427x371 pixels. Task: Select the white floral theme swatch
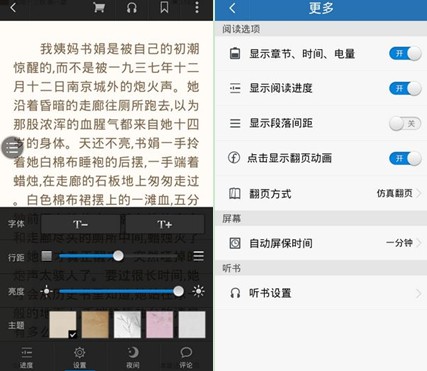pos(127,324)
